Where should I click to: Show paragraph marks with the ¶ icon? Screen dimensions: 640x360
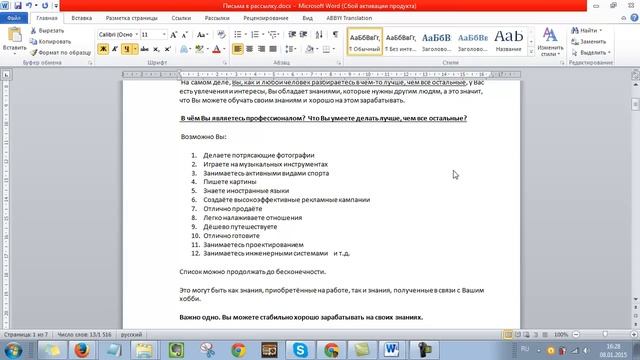[x=335, y=34]
